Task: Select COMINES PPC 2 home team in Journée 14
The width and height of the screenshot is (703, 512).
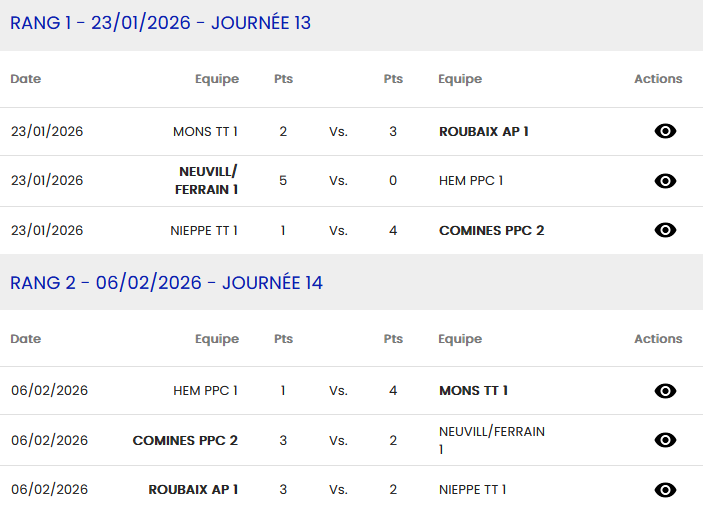Action: pos(185,440)
